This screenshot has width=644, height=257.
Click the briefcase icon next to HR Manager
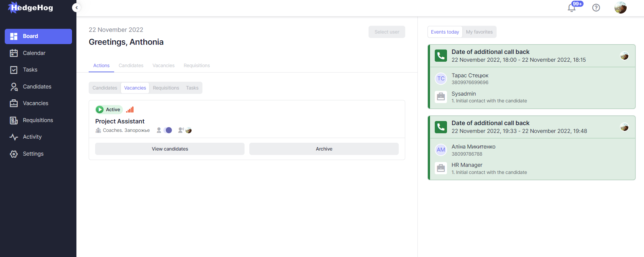[441, 168]
